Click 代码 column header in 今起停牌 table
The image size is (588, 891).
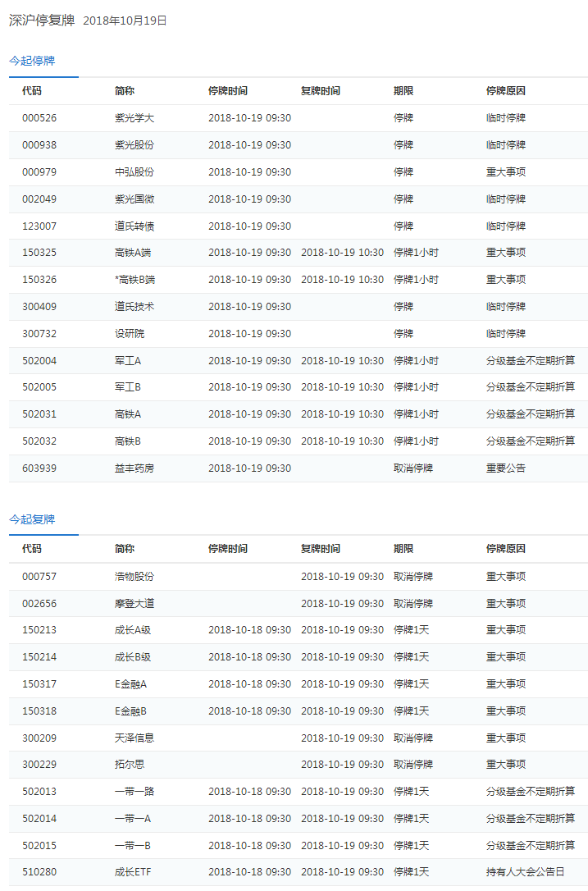32,91
